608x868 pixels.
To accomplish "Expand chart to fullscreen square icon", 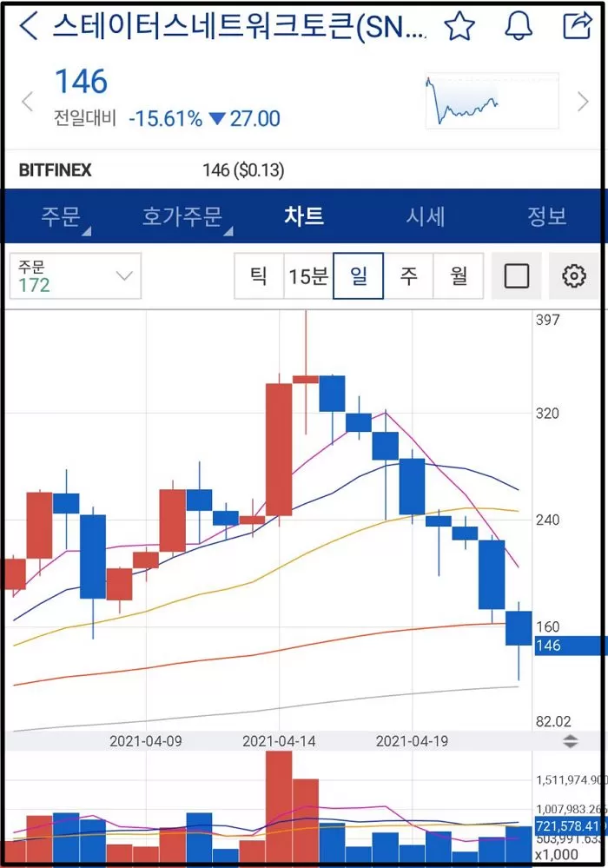I will (516, 275).
